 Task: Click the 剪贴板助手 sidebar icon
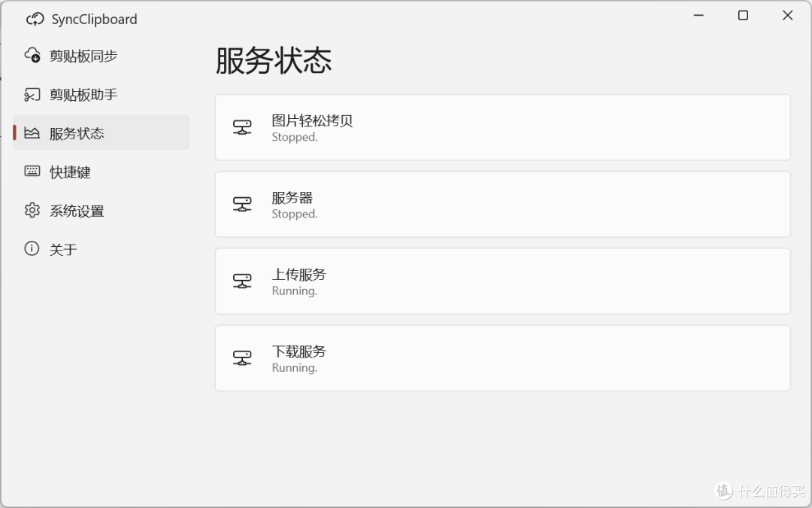[32, 94]
